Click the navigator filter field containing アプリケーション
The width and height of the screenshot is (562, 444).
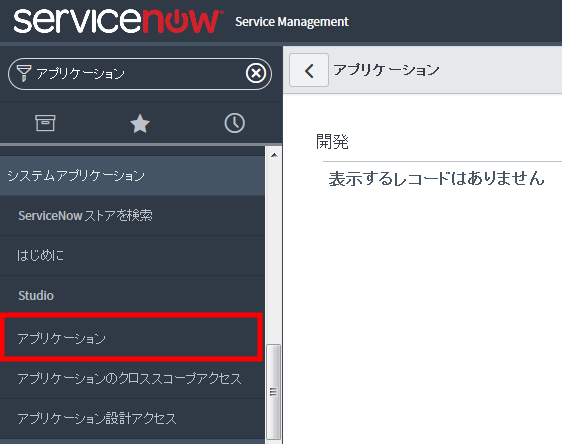(140, 74)
